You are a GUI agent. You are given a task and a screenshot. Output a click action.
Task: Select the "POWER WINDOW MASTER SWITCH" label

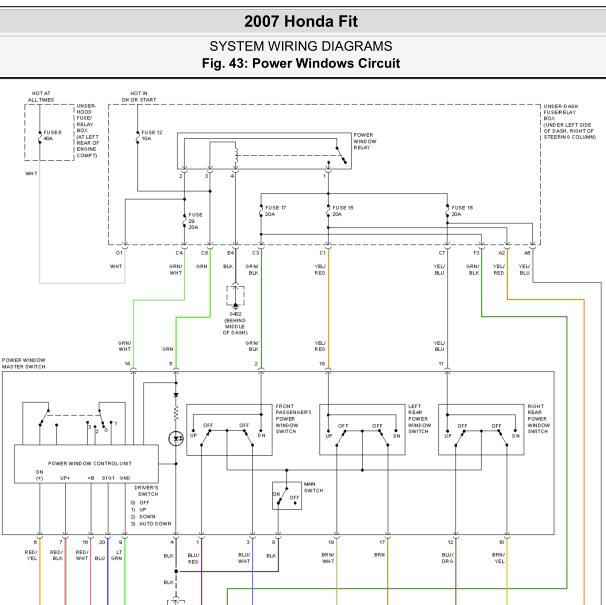(x=24, y=363)
